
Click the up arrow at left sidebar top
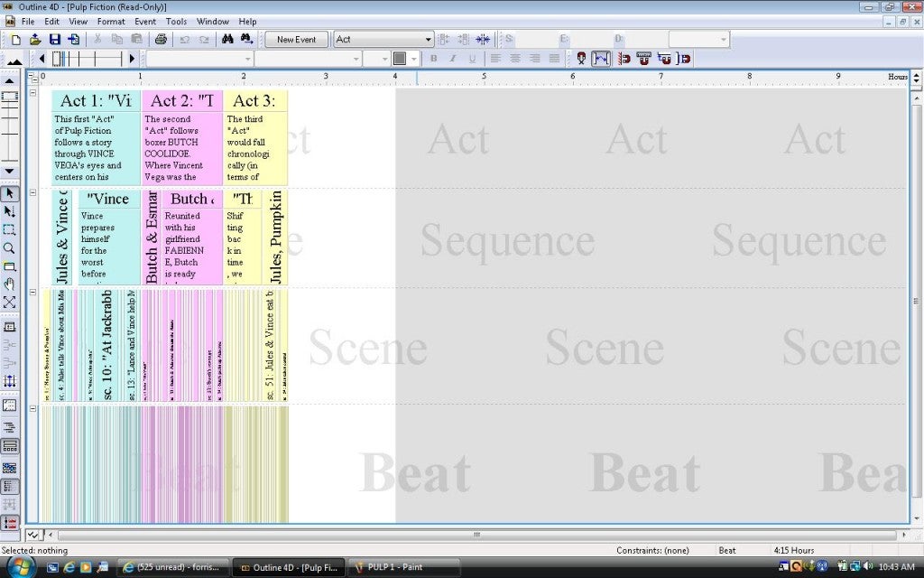9,81
